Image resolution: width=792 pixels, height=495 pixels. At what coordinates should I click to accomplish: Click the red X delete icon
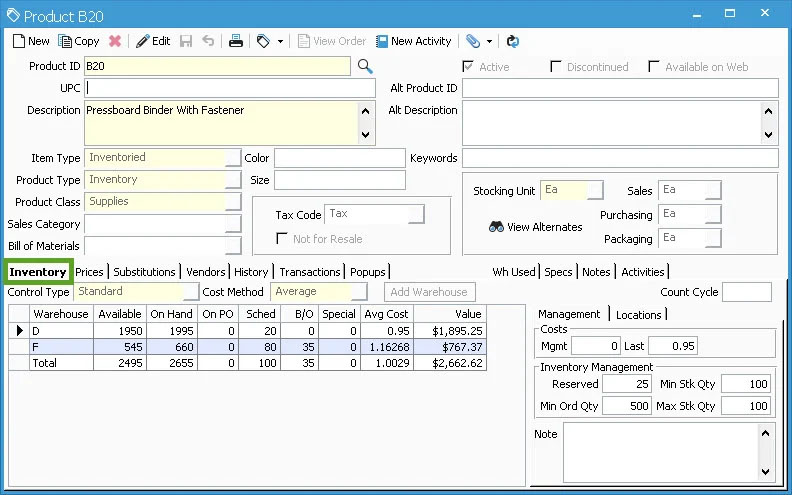[115, 41]
